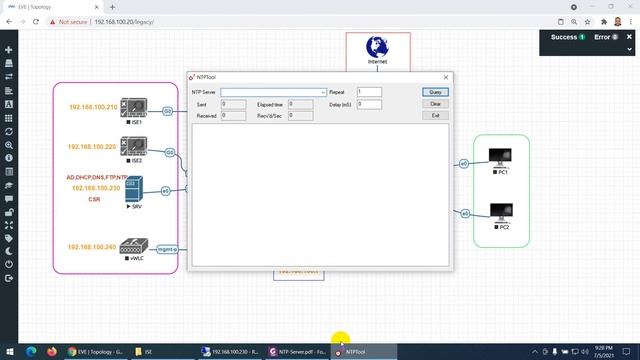The width and height of the screenshot is (640, 360).
Task: Click the Add object plus icon in EVE sidebar
Action: [x=9, y=50]
